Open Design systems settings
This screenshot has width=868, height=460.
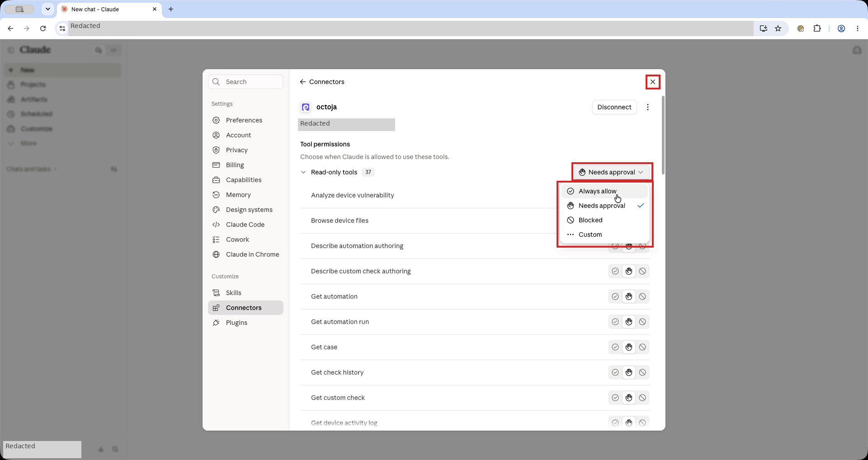(245, 210)
